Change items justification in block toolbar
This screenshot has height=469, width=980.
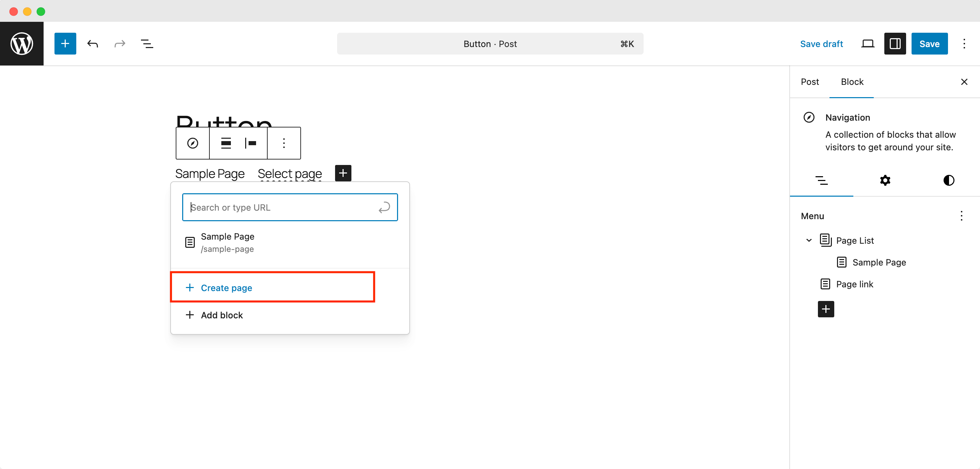click(x=250, y=143)
